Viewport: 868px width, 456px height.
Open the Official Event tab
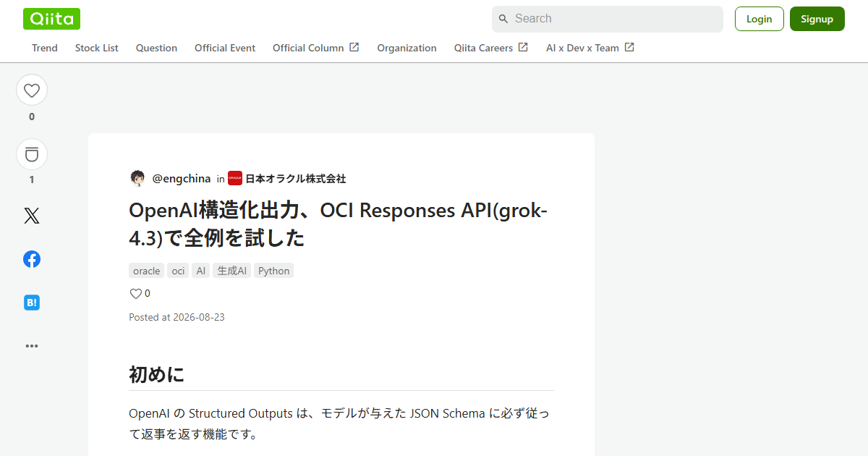(x=225, y=48)
